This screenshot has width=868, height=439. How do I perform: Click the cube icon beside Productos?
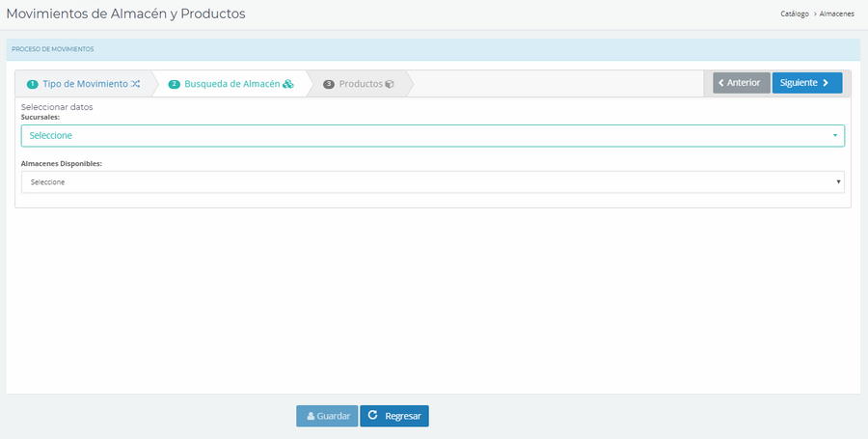pos(389,84)
